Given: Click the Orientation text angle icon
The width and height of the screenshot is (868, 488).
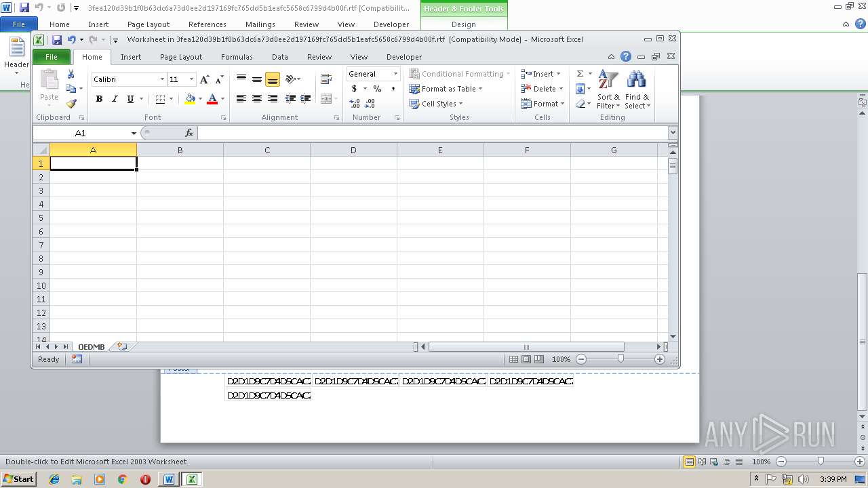Looking at the screenshot, I should tap(291, 79).
